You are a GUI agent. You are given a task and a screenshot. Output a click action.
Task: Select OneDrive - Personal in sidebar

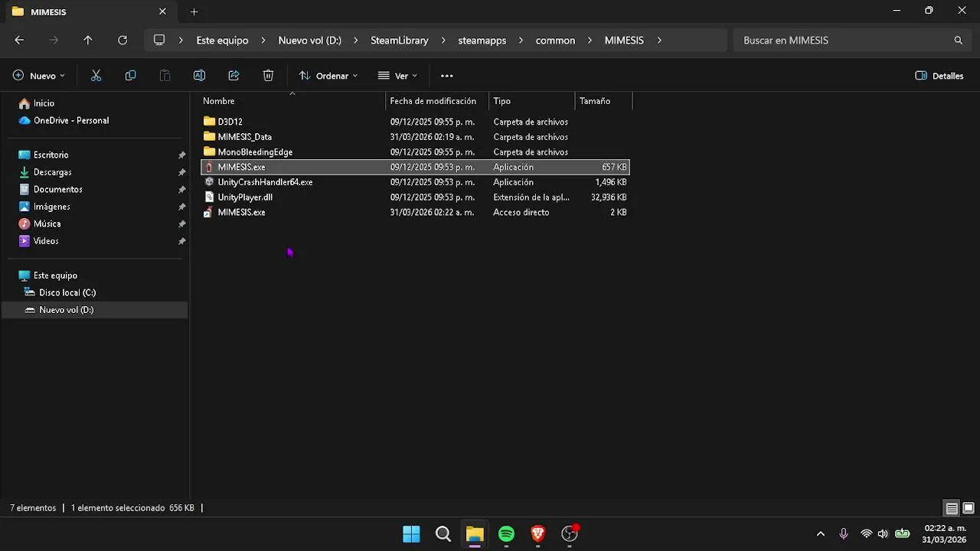pos(71,121)
